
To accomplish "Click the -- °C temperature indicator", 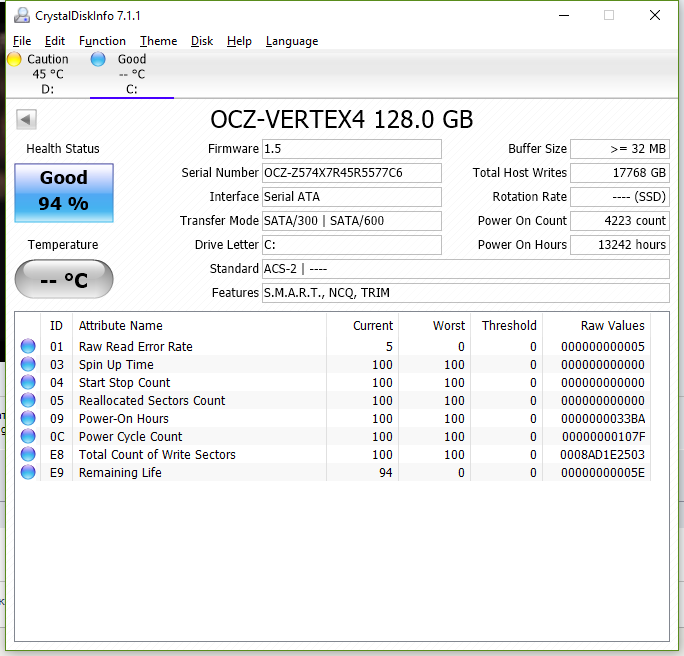I will [64, 279].
